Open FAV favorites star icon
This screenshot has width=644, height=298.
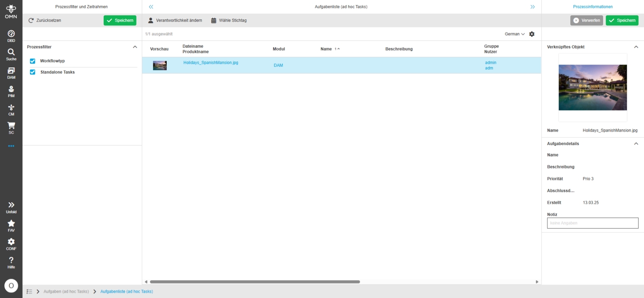tap(11, 226)
